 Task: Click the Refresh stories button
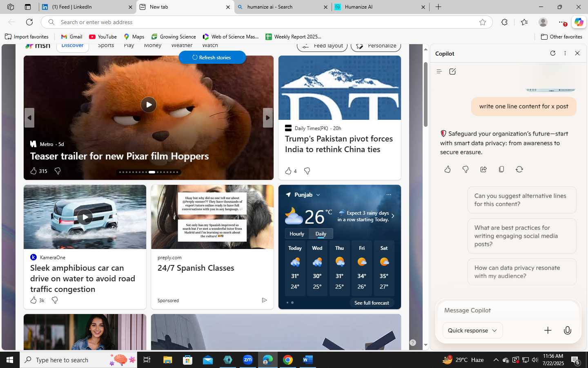pos(212,57)
